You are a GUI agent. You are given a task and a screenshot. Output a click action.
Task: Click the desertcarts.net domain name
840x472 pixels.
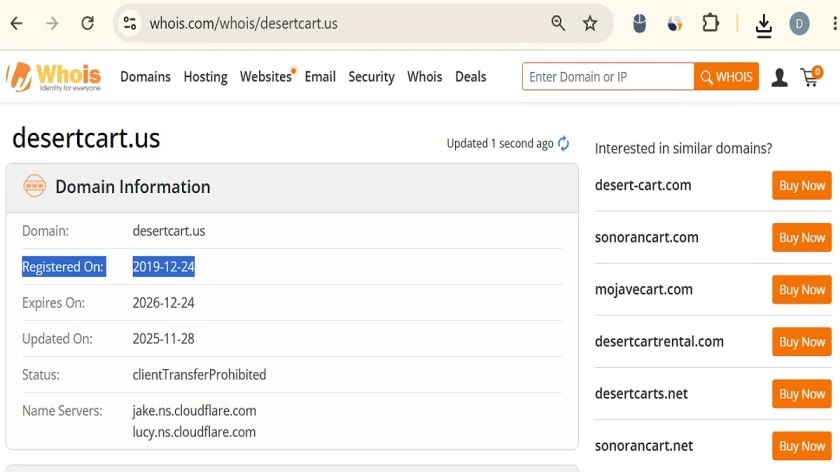pyautogui.click(x=641, y=394)
